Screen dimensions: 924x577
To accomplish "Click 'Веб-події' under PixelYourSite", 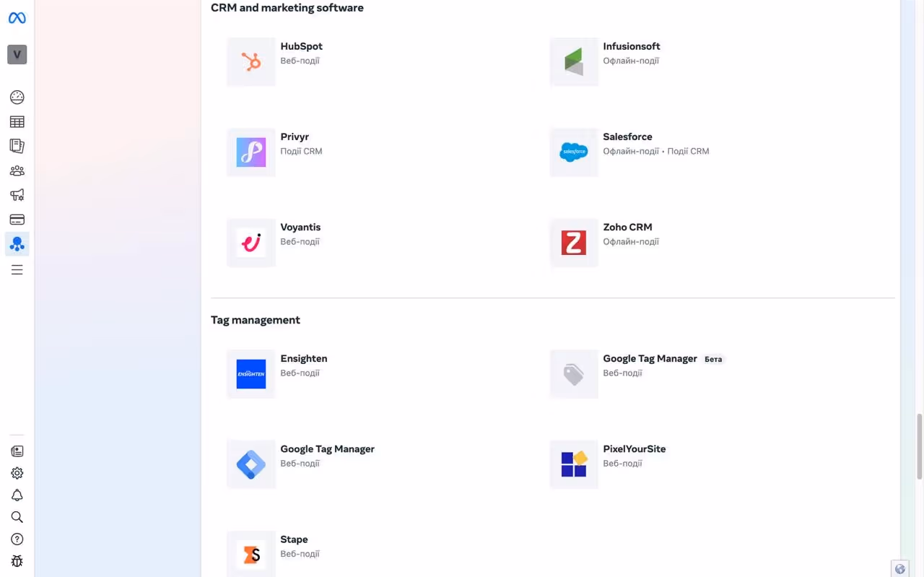I will tap(622, 463).
